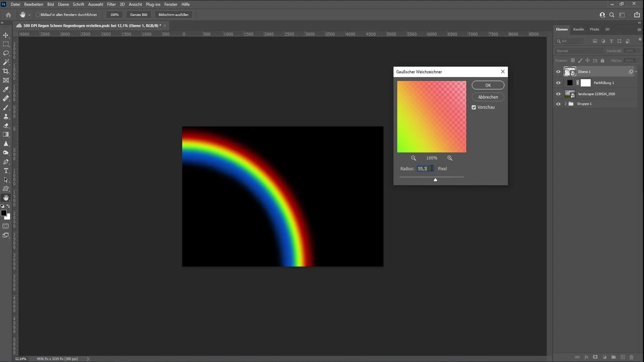Select the Move tool
The image size is (644, 362).
tap(6, 35)
